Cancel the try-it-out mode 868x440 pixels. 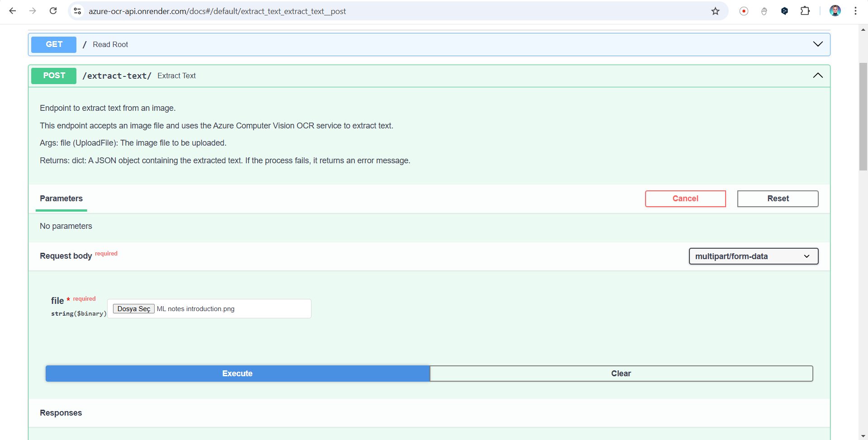tap(685, 199)
